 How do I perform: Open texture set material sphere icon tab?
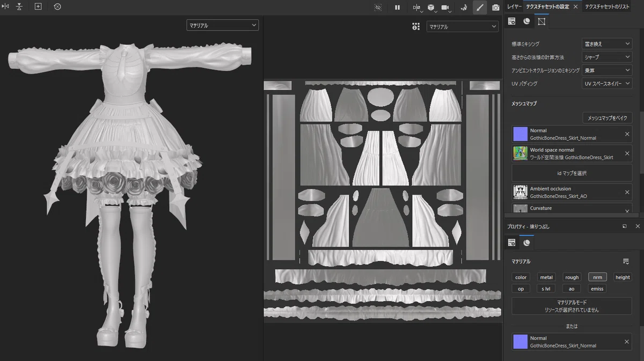(526, 21)
